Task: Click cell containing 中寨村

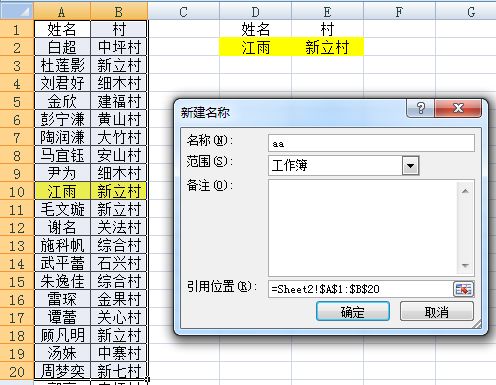Action: click(x=119, y=353)
